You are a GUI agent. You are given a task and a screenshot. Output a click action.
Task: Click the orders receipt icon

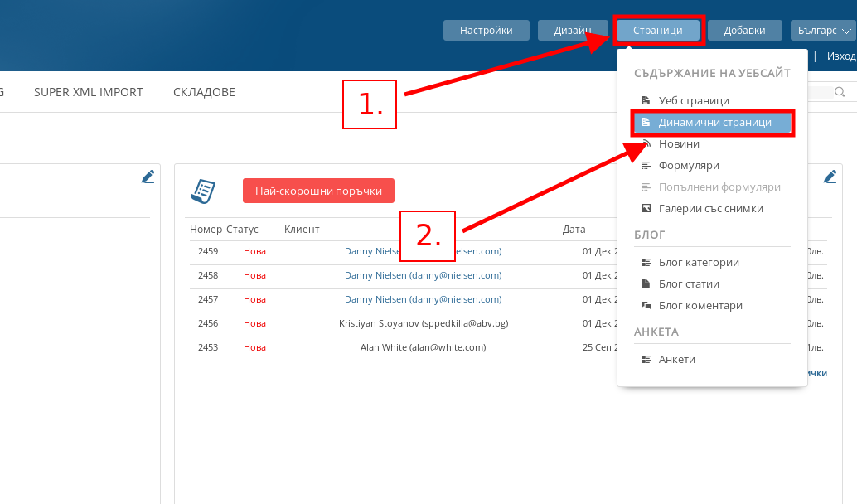[203, 191]
